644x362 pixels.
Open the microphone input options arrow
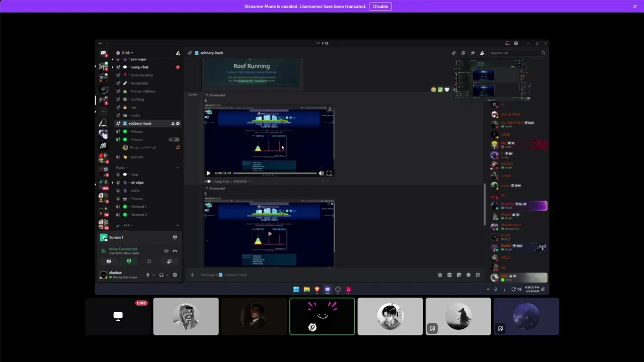(153, 275)
